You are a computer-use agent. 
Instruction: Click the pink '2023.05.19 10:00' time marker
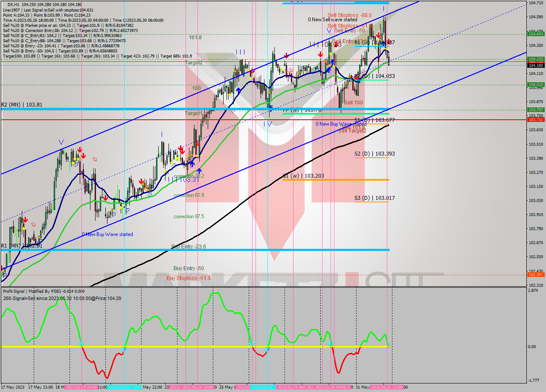[x=81, y=387]
